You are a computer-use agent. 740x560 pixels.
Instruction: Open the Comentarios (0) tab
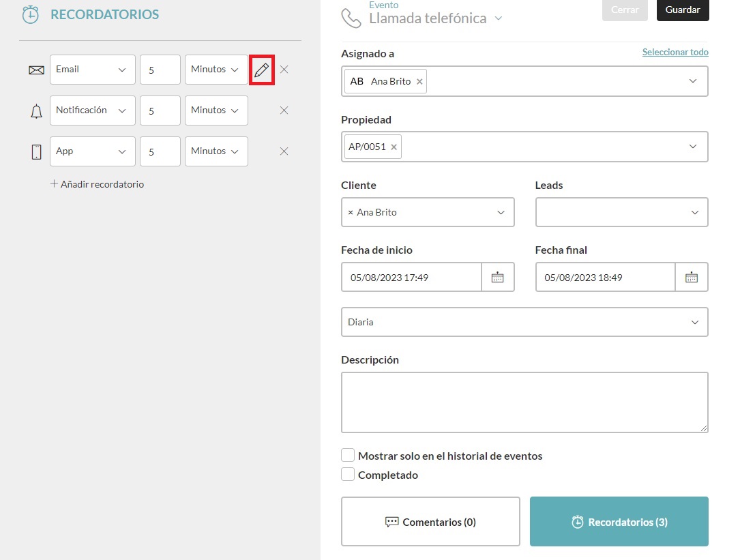(x=430, y=522)
